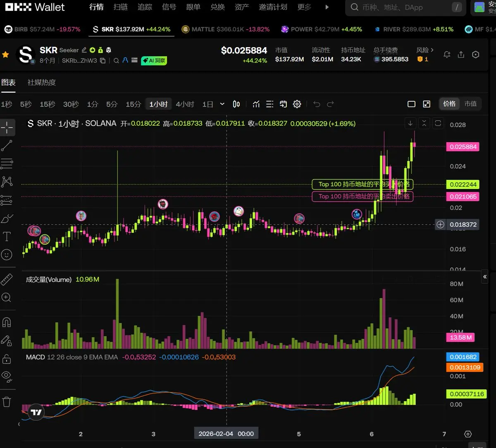Select the 4小时 timeframe
Screen dimensions: 496x448
tap(185, 104)
